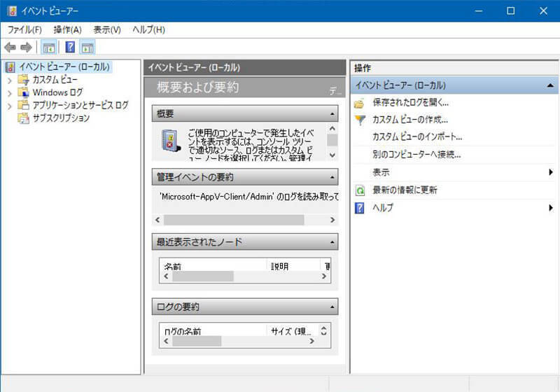This screenshot has width=560, height=392.
Task: Click the green refresh icon beside 最新の情報に更新
Action: pyautogui.click(x=360, y=190)
